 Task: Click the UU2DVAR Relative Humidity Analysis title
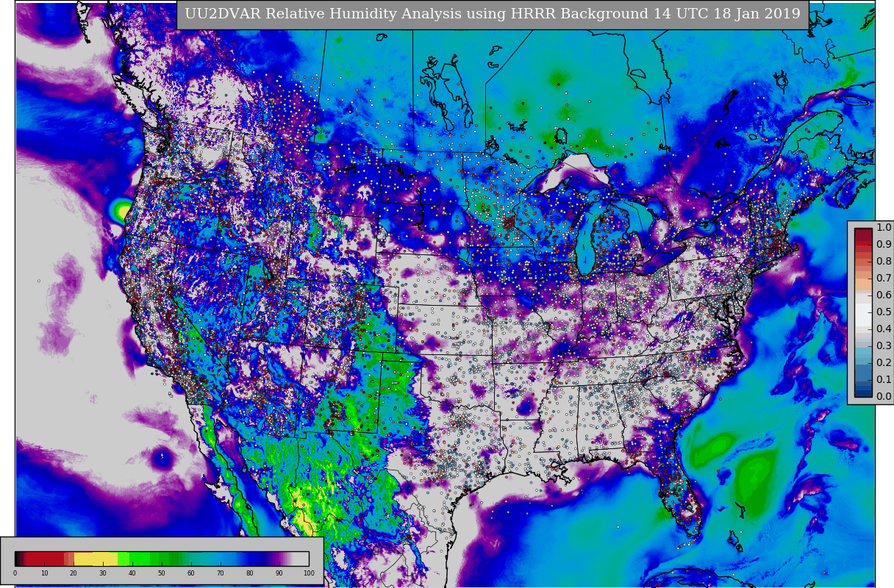click(493, 14)
